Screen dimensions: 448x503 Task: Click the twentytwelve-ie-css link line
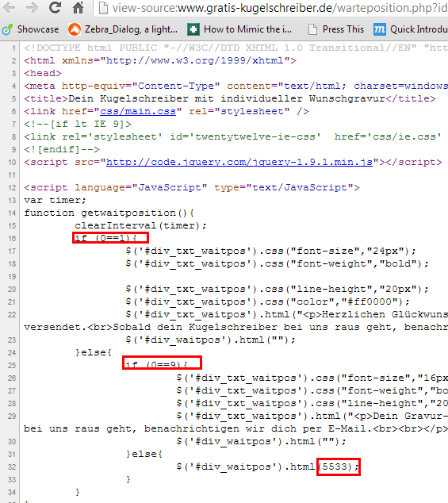point(233,136)
